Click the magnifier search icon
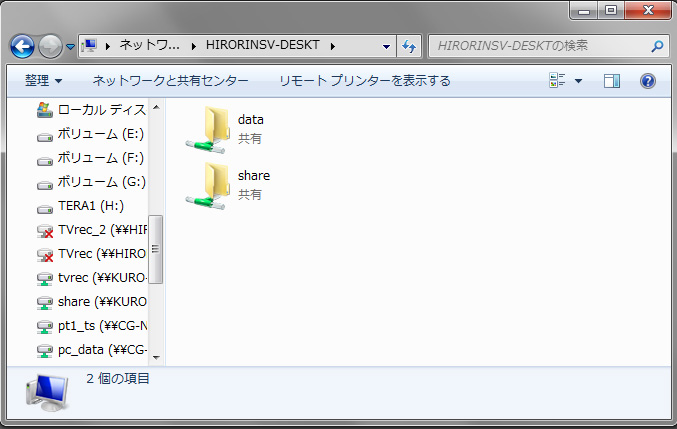The height and width of the screenshot is (429, 677). [x=657, y=46]
